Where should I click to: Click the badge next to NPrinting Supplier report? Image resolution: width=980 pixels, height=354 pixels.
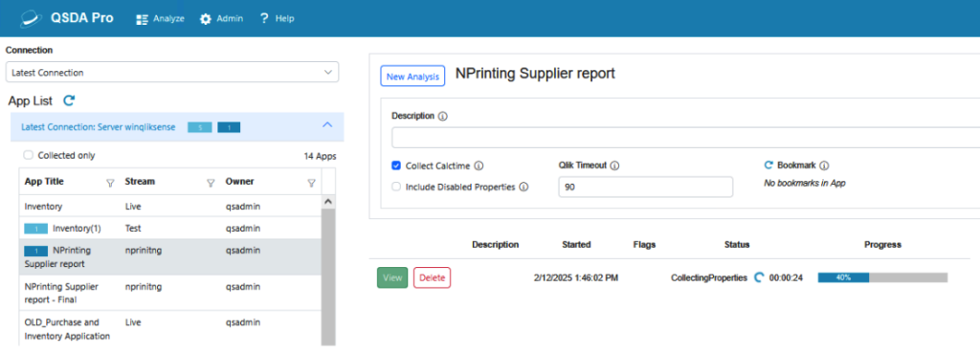(36, 251)
